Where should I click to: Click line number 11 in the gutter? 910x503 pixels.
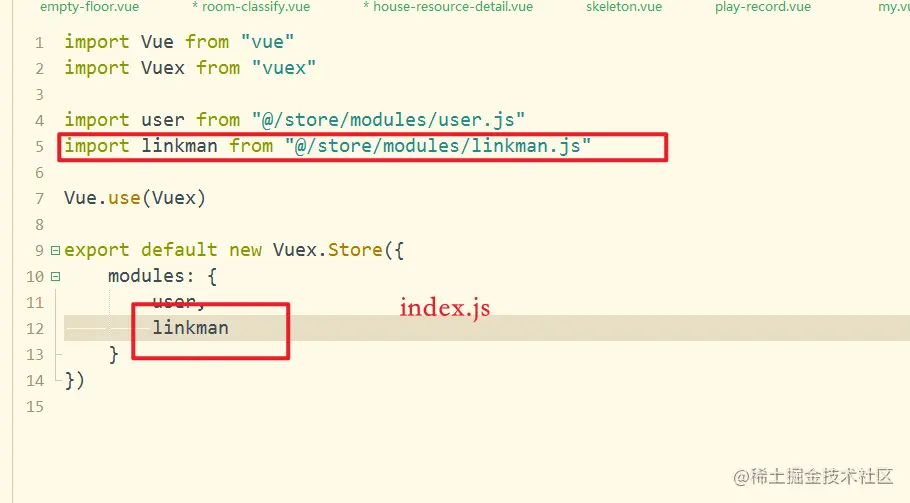pos(35,303)
